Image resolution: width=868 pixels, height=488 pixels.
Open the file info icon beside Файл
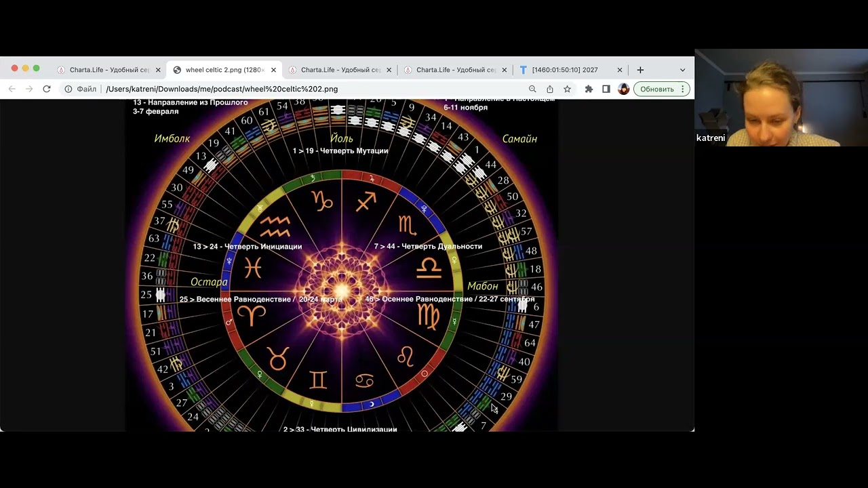coord(68,89)
